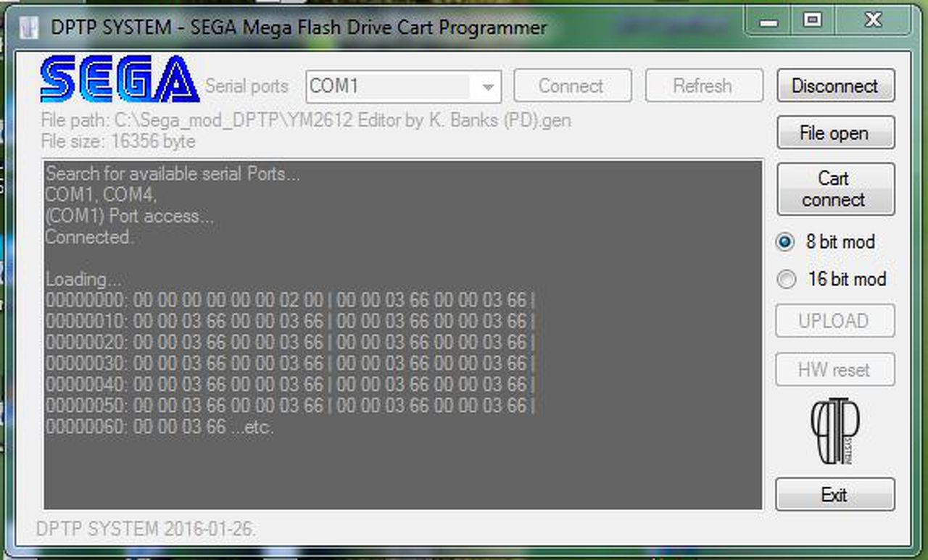
Task: Click the 'Connected.' log line
Action: tap(89, 237)
